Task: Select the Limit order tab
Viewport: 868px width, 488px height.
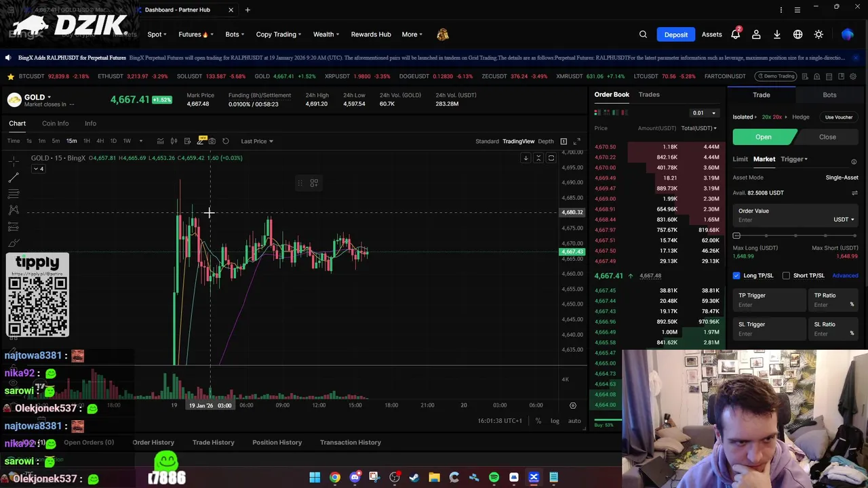Action: click(x=740, y=159)
